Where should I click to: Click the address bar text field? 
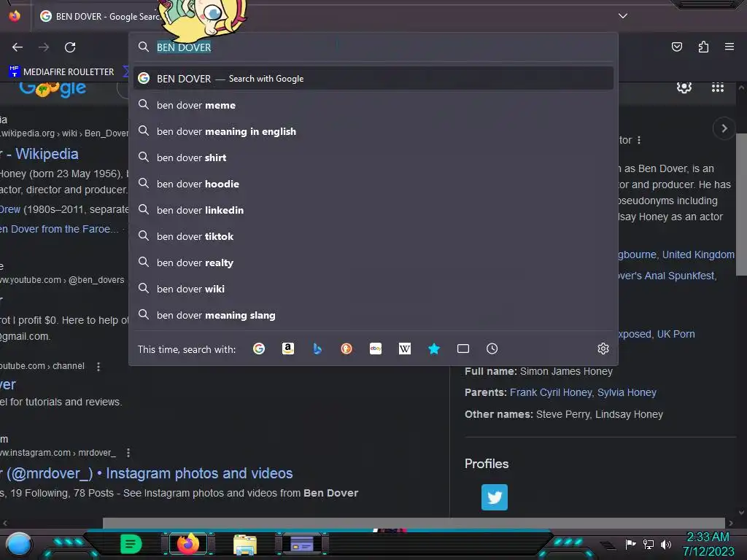pyautogui.click(x=374, y=47)
